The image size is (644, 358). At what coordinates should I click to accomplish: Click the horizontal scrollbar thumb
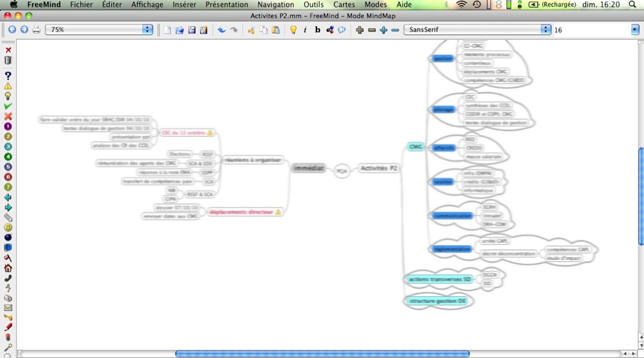pos(322,354)
